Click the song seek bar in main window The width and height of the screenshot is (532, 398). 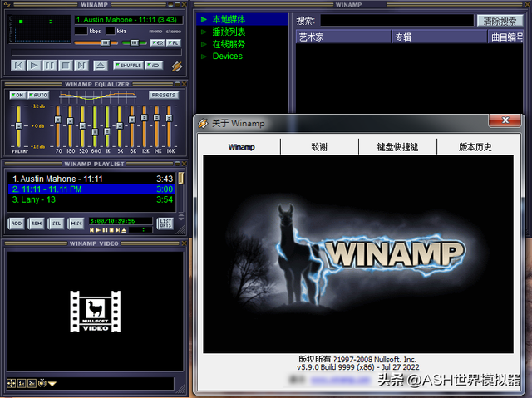96,52
